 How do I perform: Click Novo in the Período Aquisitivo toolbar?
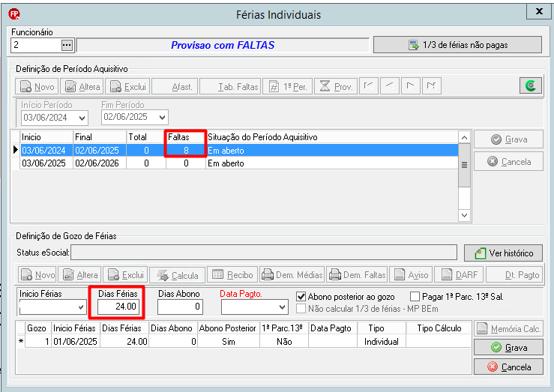pos(37,86)
